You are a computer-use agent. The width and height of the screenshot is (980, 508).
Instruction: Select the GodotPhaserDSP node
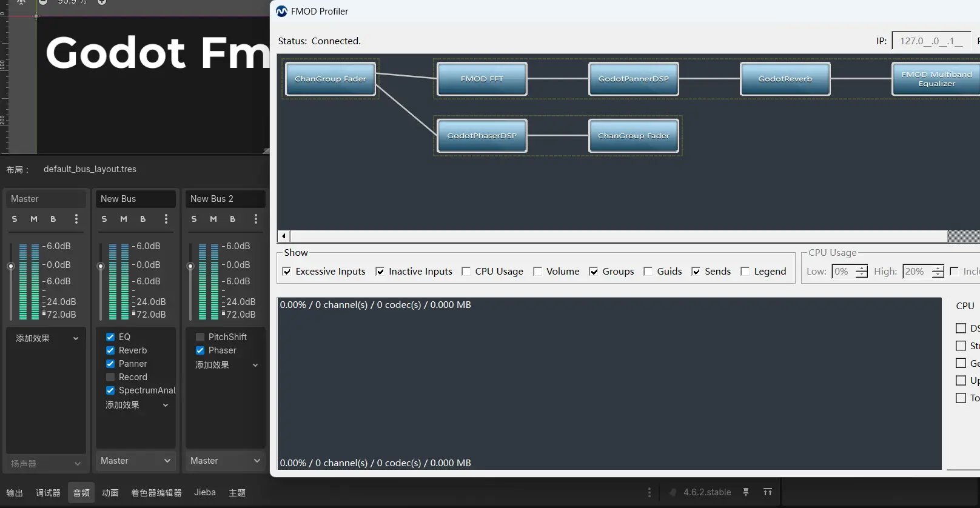click(x=482, y=136)
